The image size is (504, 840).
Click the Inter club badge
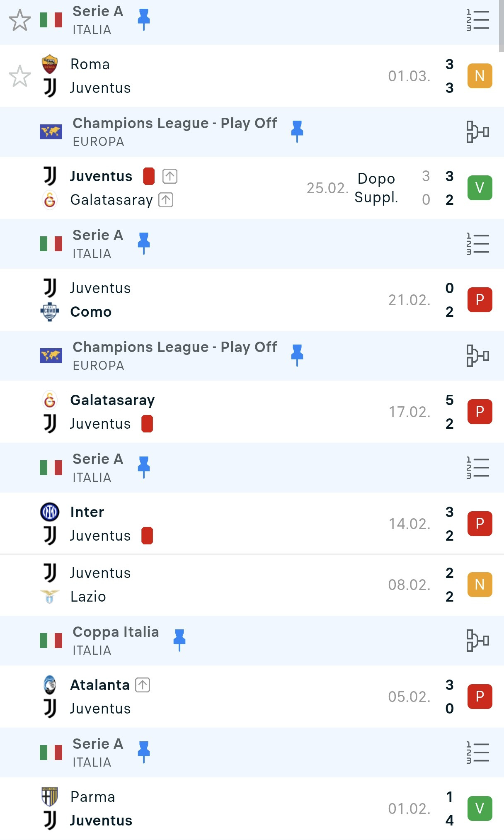[x=50, y=512]
